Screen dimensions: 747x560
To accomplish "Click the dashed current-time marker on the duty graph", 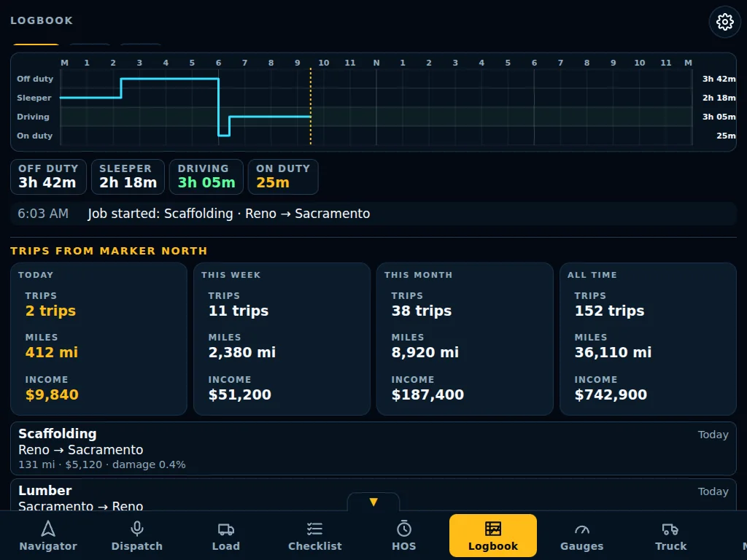I will coord(311,106).
